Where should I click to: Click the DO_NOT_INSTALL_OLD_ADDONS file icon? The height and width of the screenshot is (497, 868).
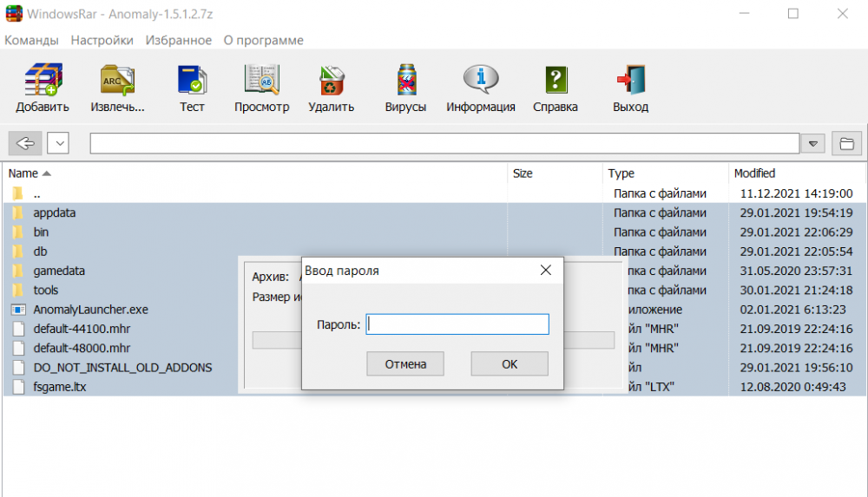pos(18,368)
